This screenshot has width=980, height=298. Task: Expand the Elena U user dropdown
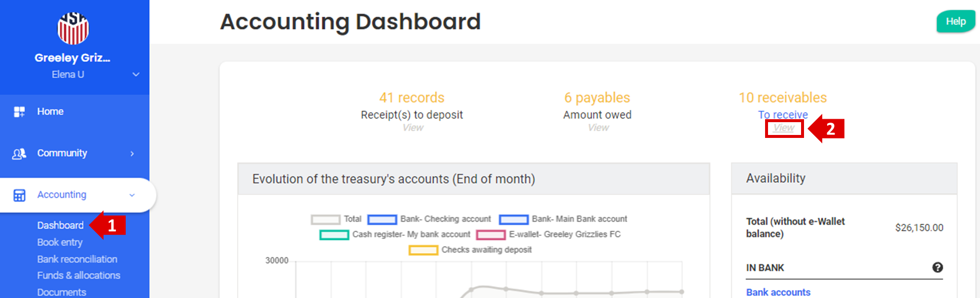click(x=136, y=74)
